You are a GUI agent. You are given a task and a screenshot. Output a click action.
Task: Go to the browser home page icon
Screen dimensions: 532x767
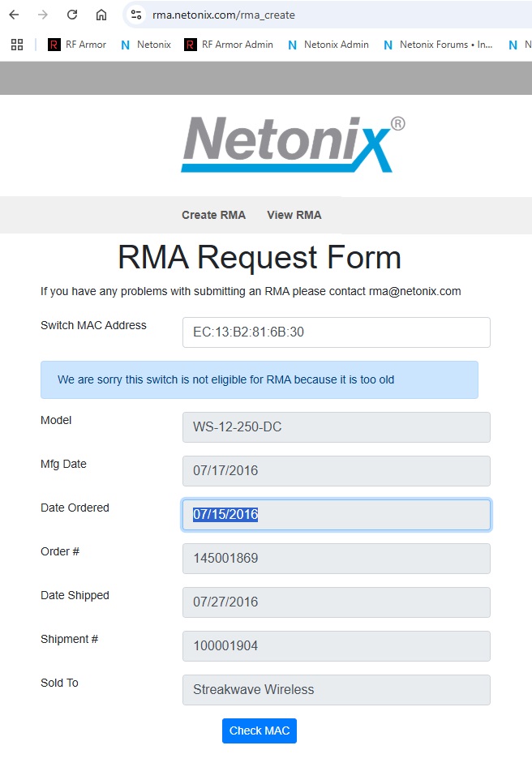pos(101,15)
